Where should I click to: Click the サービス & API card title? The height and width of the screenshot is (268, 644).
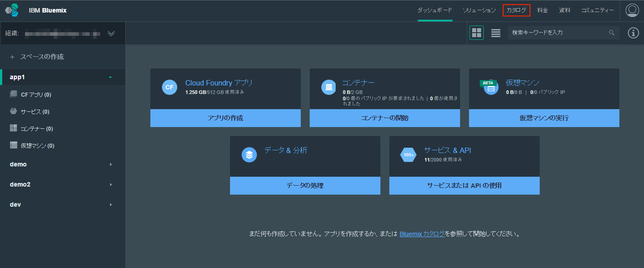point(448,150)
